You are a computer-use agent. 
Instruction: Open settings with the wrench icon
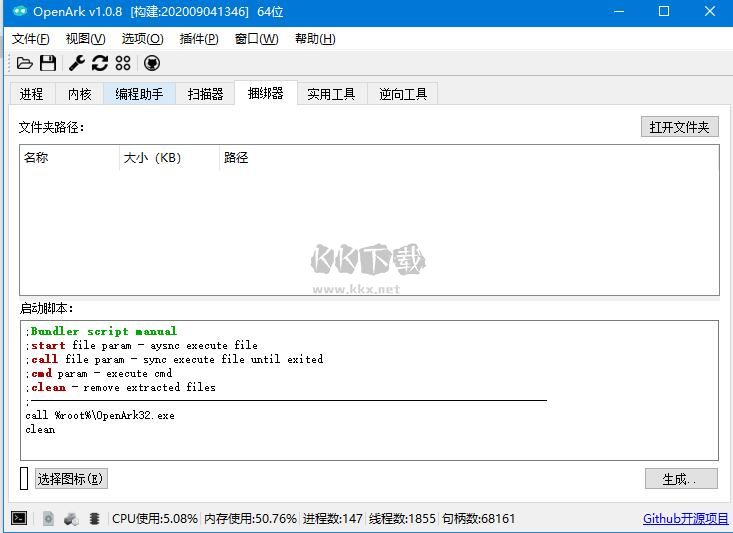click(77, 63)
